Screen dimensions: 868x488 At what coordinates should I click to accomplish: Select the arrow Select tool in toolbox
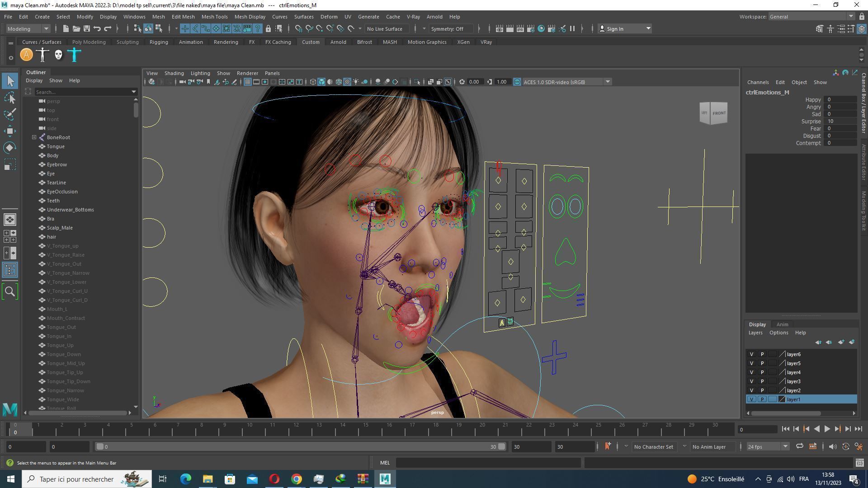[x=10, y=81]
